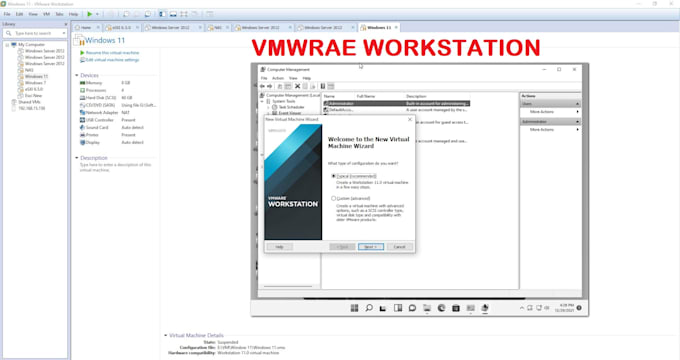
Task: Click Next button in the wizard
Action: tap(371, 247)
